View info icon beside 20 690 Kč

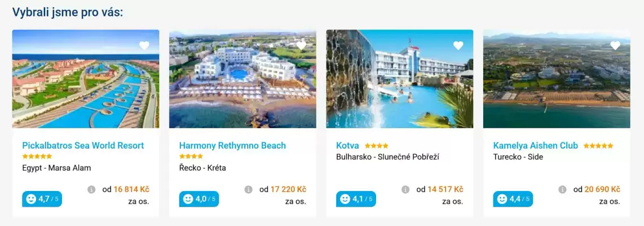pyautogui.click(x=562, y=189)
